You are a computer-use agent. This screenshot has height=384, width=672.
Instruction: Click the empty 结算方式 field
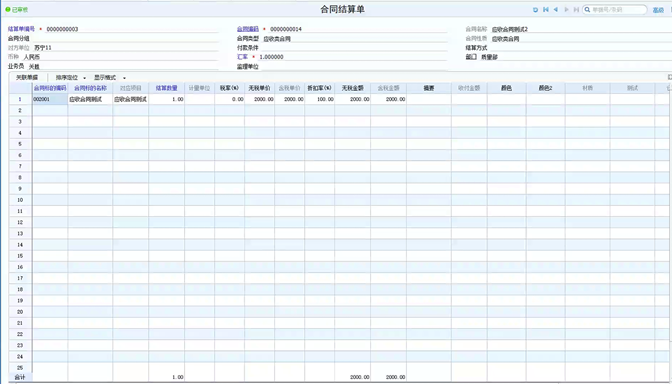click(x=580, y=48)
